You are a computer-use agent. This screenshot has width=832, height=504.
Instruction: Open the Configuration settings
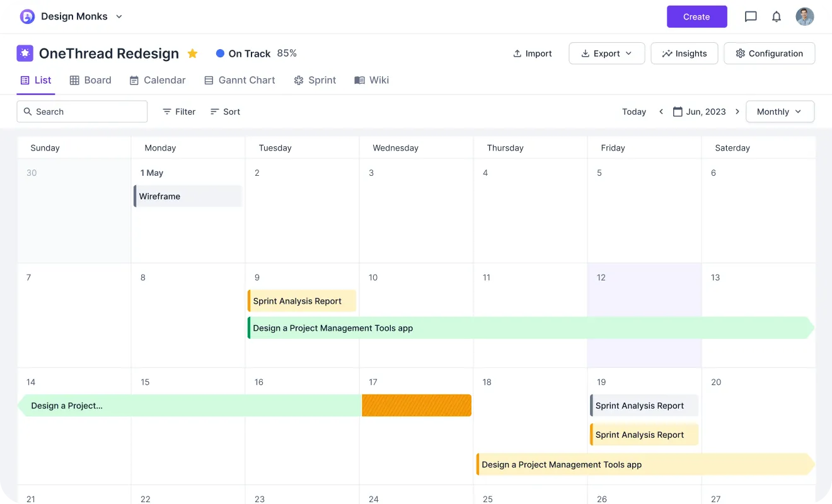tap(769, 54)
